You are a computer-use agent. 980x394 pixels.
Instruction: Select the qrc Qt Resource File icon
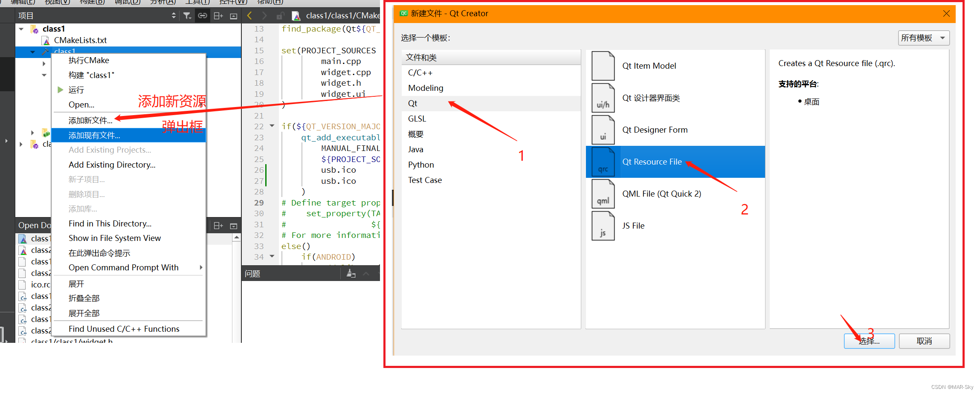click(x=603, y=162)
